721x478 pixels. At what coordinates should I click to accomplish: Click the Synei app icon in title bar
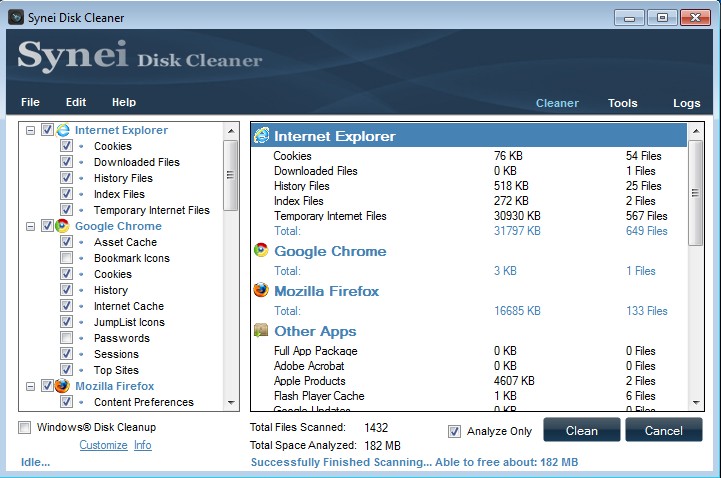[15, 15]
